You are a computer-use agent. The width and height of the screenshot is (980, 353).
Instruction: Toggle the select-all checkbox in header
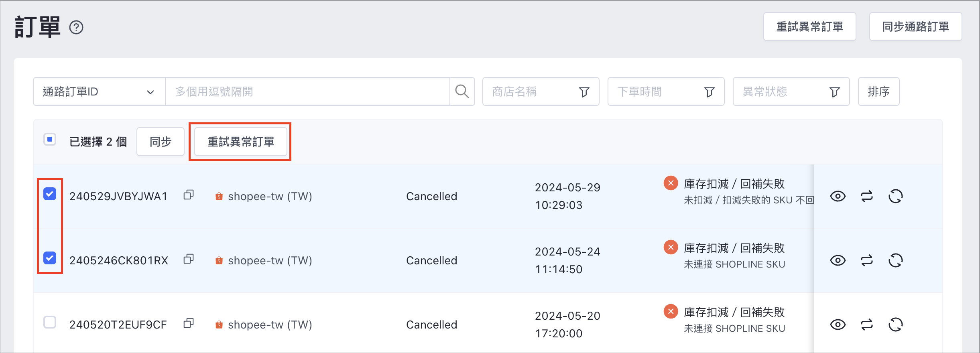[x=50, y=140]
